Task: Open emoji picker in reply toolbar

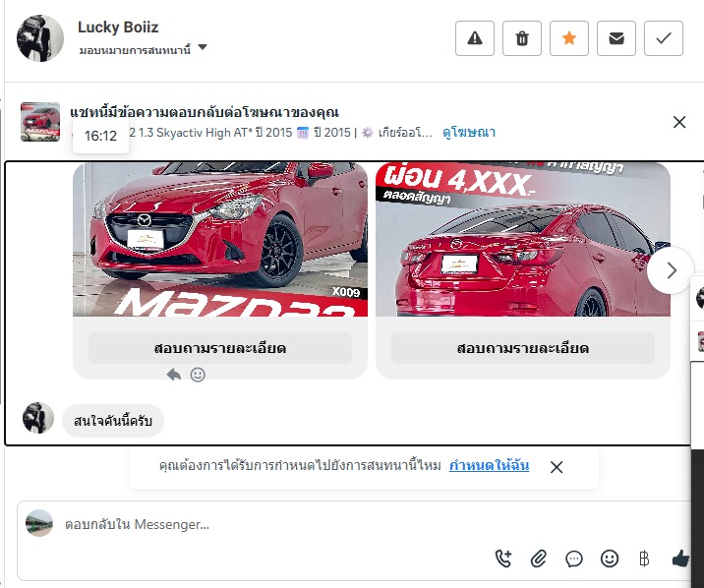Action: pos(610,559)
